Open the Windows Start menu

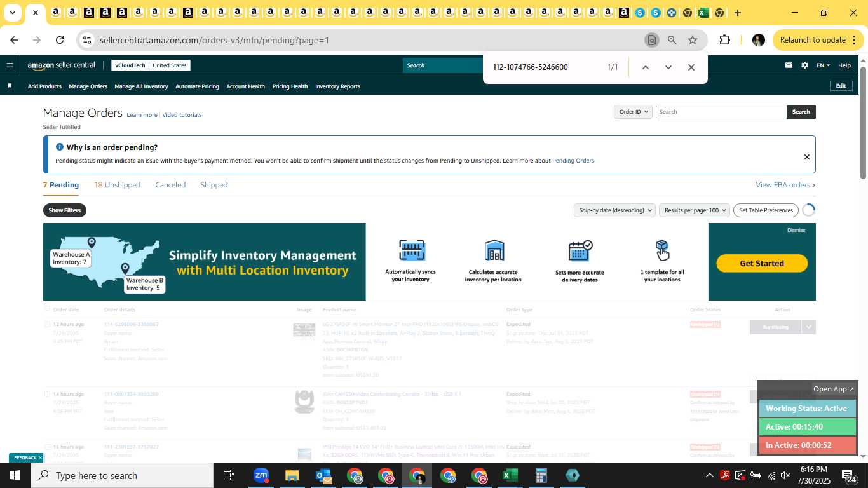click(15, 475)
